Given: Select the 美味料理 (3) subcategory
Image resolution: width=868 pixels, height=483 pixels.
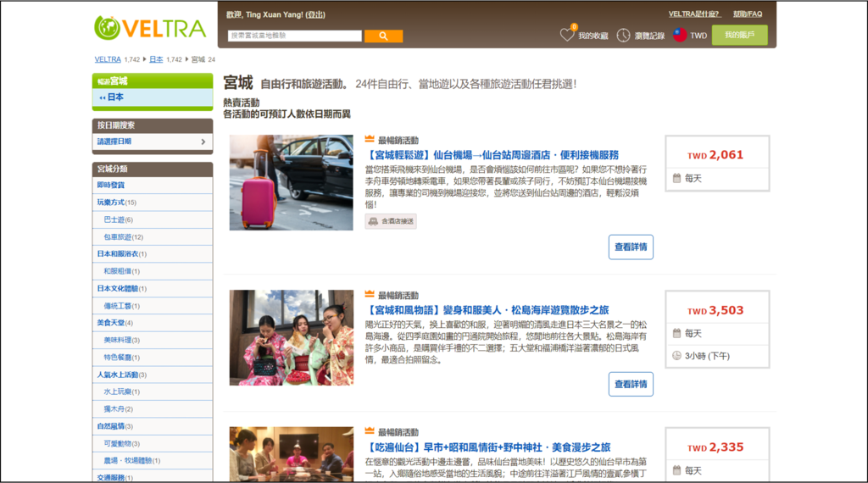Looking at the screenshot, I should point(153,341).
